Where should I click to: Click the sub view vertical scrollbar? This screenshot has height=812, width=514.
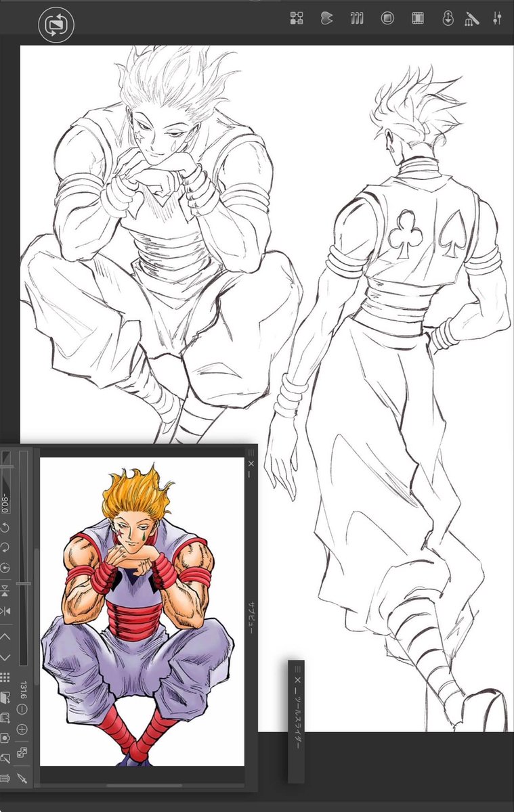coord(36,616)
